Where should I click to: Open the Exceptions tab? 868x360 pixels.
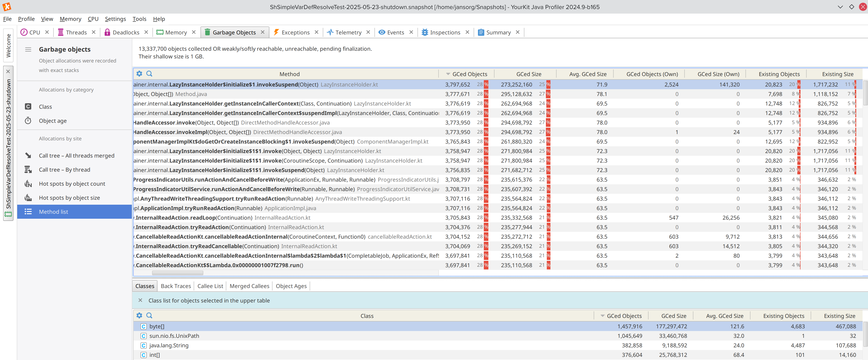coord(292,32)
